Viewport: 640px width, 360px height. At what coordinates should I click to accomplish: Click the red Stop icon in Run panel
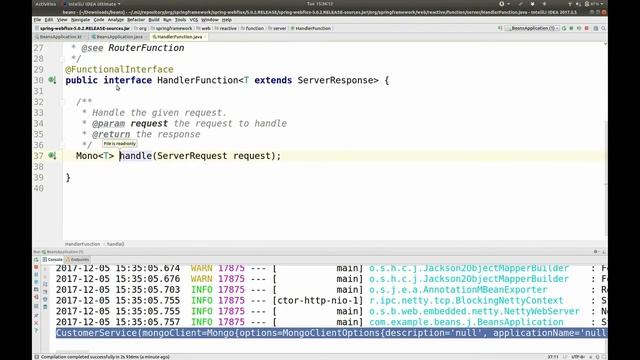coord(36,267)
